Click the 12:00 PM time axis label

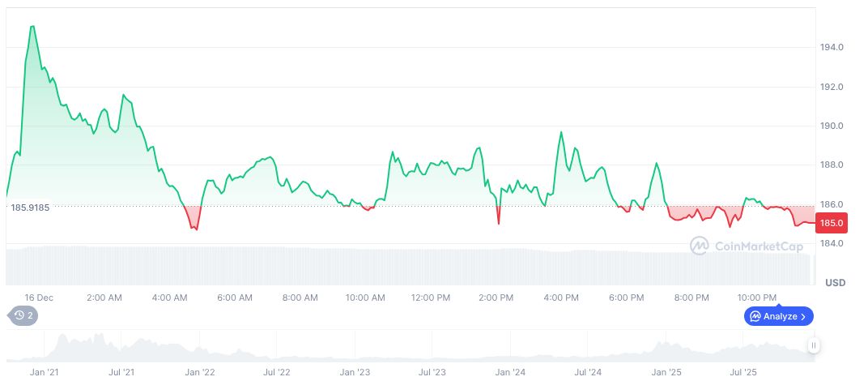[x=431, y=298]
